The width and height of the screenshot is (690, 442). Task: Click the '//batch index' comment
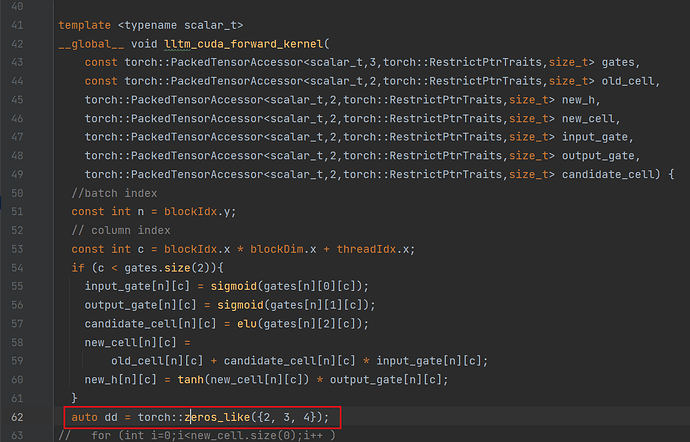114,193
